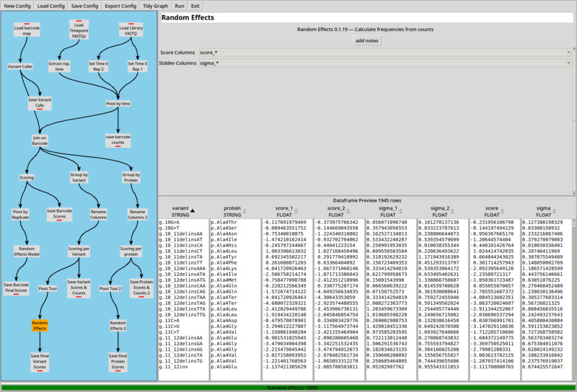Click protein cell p.Ala4Asp
The width and height of the screenshot is (577, 392).
(x=224, y=320)
